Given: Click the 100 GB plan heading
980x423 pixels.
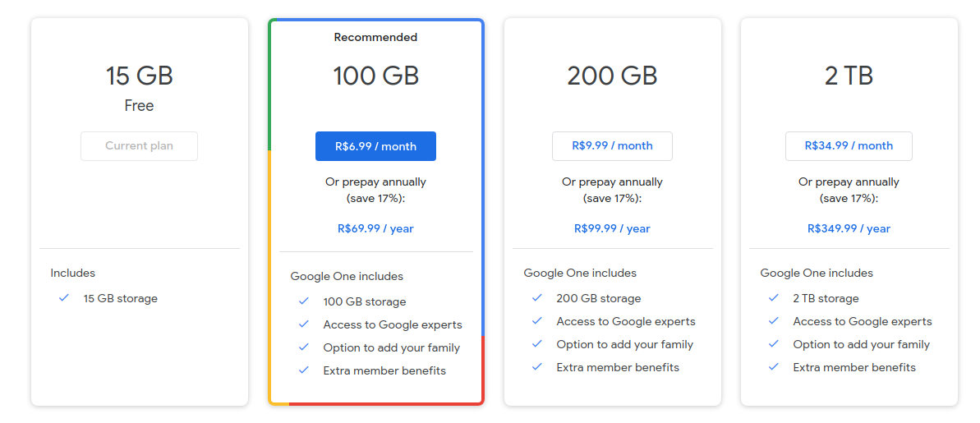Looking at the screenshot, I should point(375,76).
